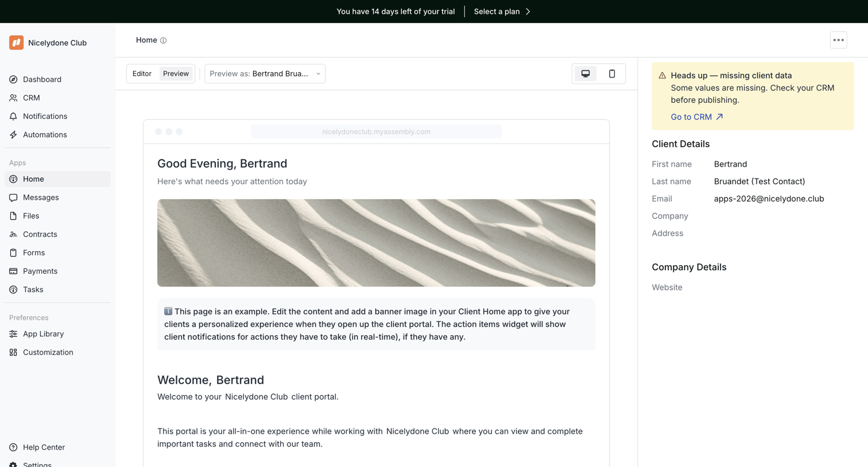Click the Good Evening, Bertrand heading
This screenshot has height=467, width=868.
coord(222,164)
